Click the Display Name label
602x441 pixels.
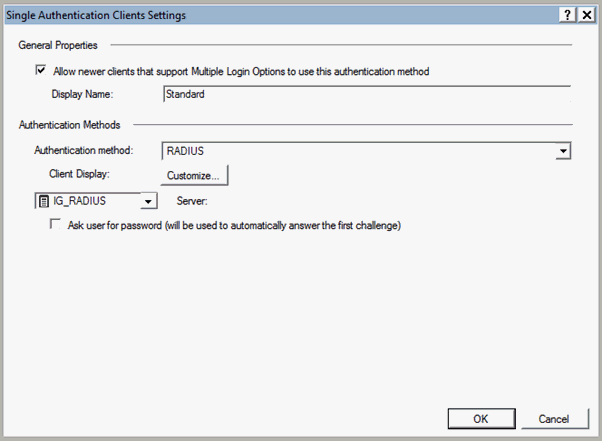(x=84, y=94)
